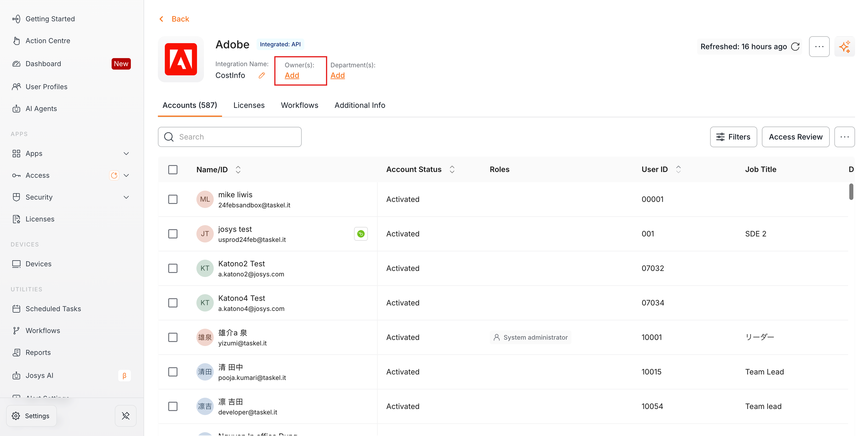Image resolution: width=868 pixels, height=436 pixels.
Task: Check the Katono2 Test row checkbox
Action: click(173, 268)
